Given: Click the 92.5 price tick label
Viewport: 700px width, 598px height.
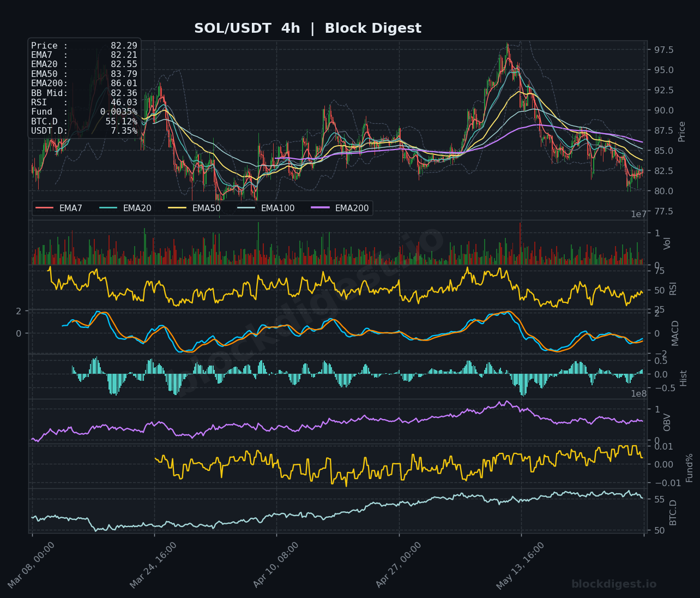Looking at the screenshot, I should (663, 90).
